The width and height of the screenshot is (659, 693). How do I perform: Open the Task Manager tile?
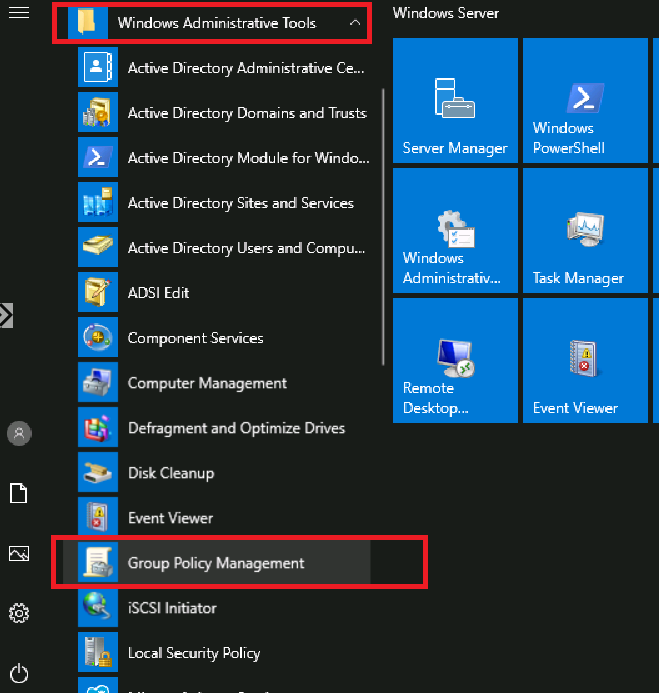click(x=585, y=230)
